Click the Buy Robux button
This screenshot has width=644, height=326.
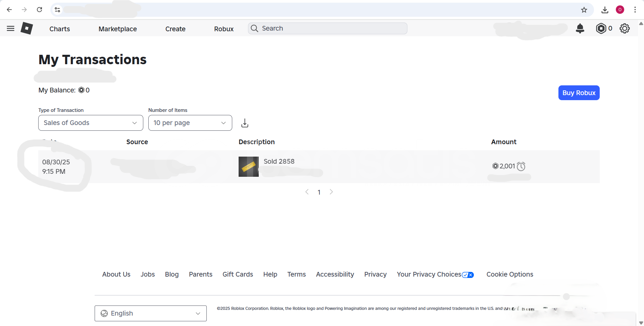click(x=579, y=93)
